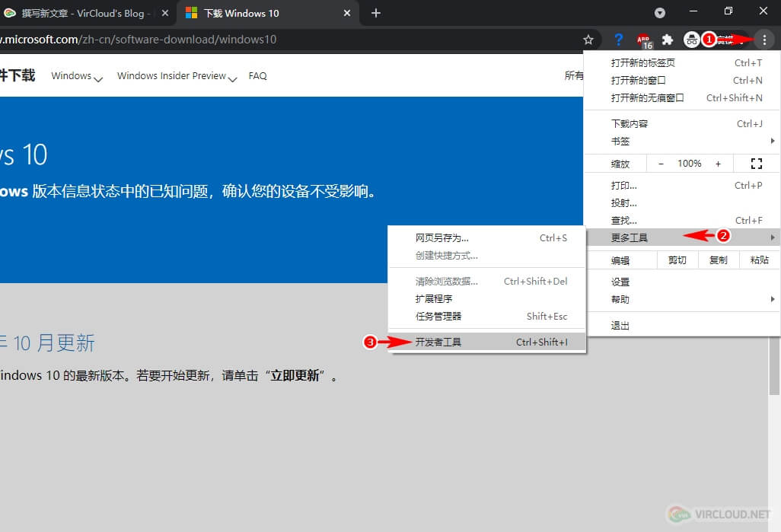The image size is (781, 532).
Task: Select 清除浏览数据... in the submenu
Action: (486, 282)
